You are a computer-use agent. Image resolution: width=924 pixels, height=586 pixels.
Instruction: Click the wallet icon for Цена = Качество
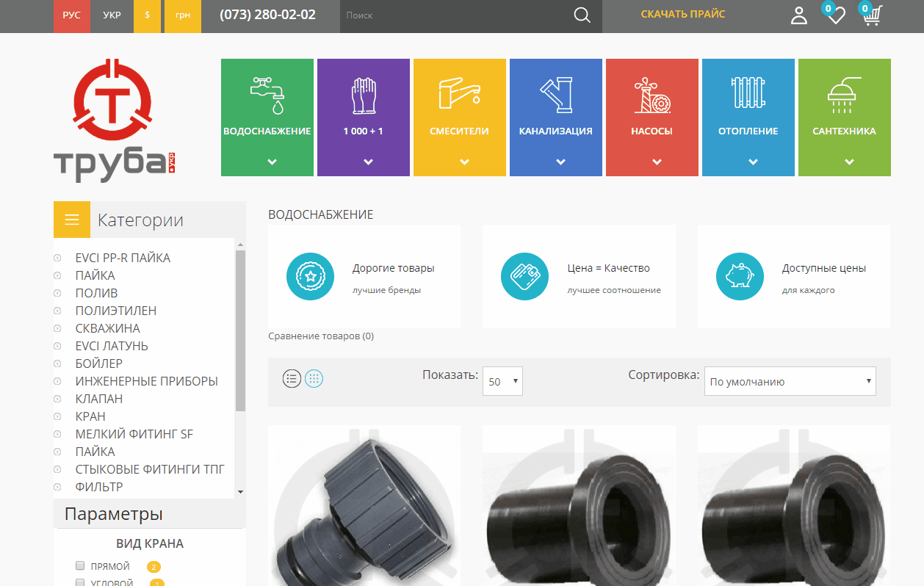525,276
